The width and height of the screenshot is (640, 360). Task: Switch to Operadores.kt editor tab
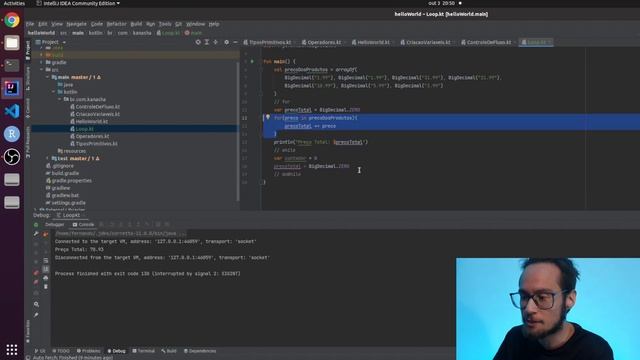(324, 42)
